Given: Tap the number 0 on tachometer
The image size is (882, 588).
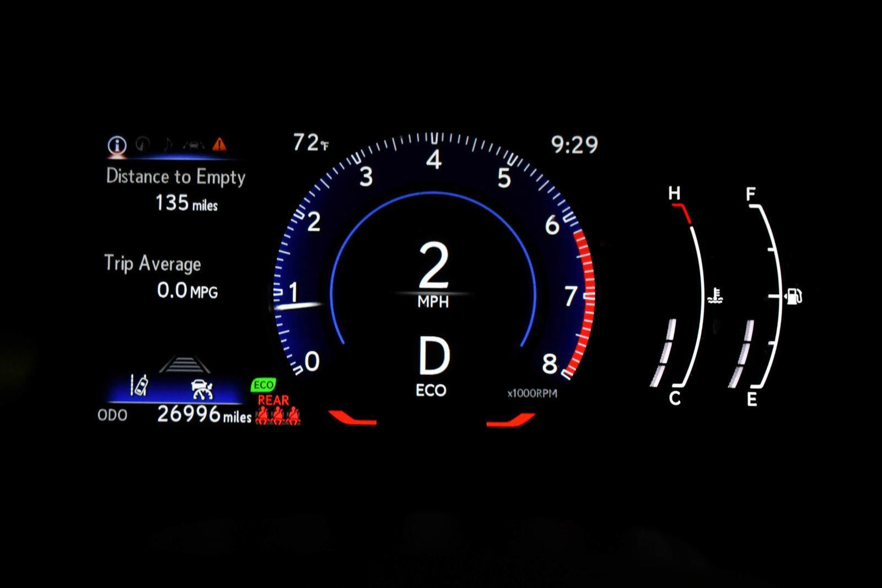Looking at the screenshot, I should tap(312, 362).
